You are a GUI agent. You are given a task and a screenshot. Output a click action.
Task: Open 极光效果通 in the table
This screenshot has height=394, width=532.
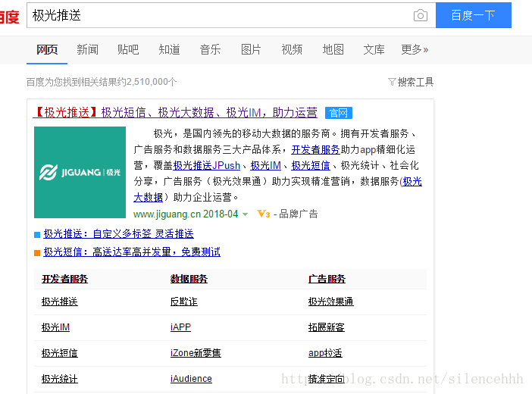[x=331, y=302]
